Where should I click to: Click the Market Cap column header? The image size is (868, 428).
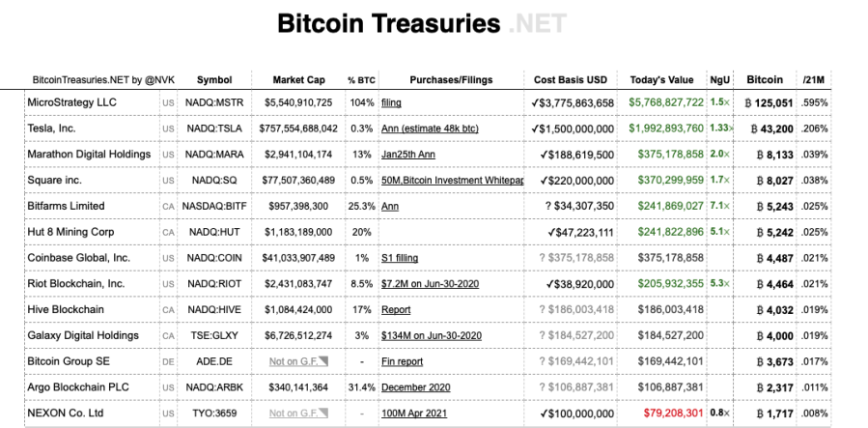pos(299,80)
